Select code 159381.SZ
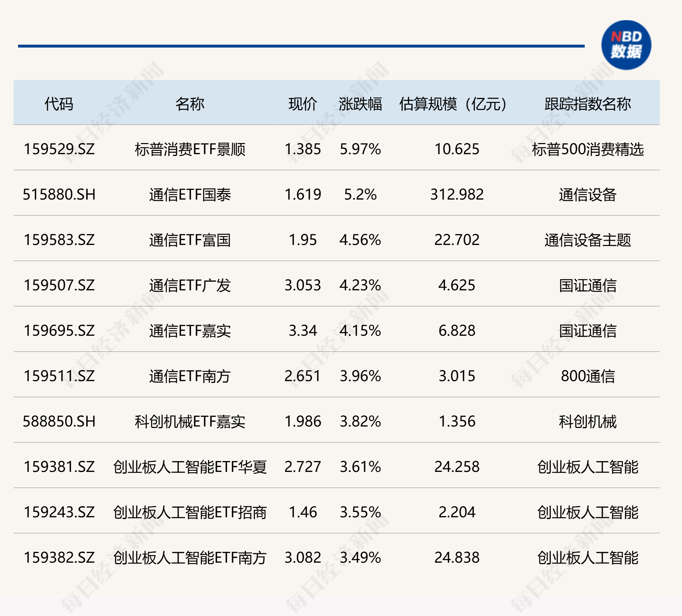682x616 pixels. click(x=59, y=467)
